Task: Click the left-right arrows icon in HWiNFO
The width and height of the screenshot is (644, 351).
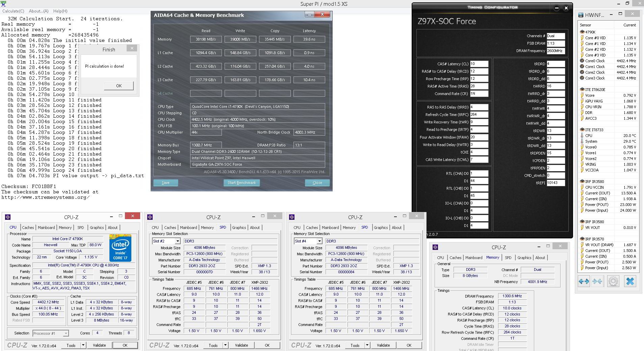Action: (x=584, y=281)
